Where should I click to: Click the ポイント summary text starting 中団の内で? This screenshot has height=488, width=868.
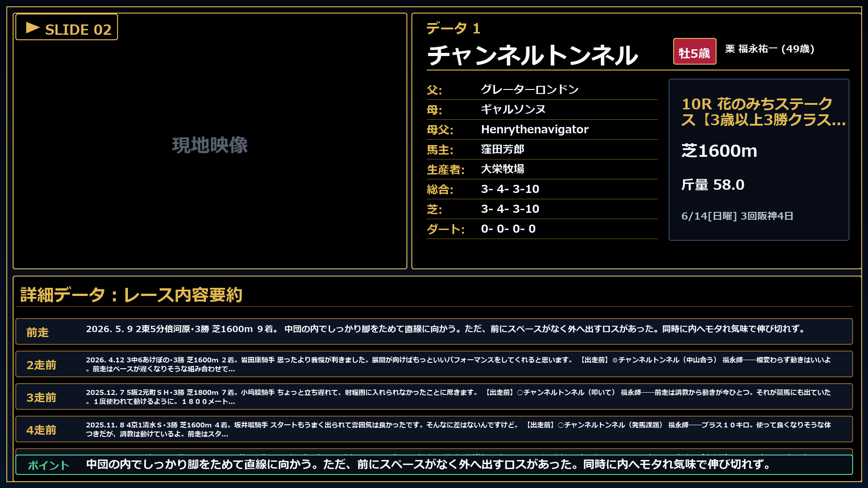click(428, 465)
